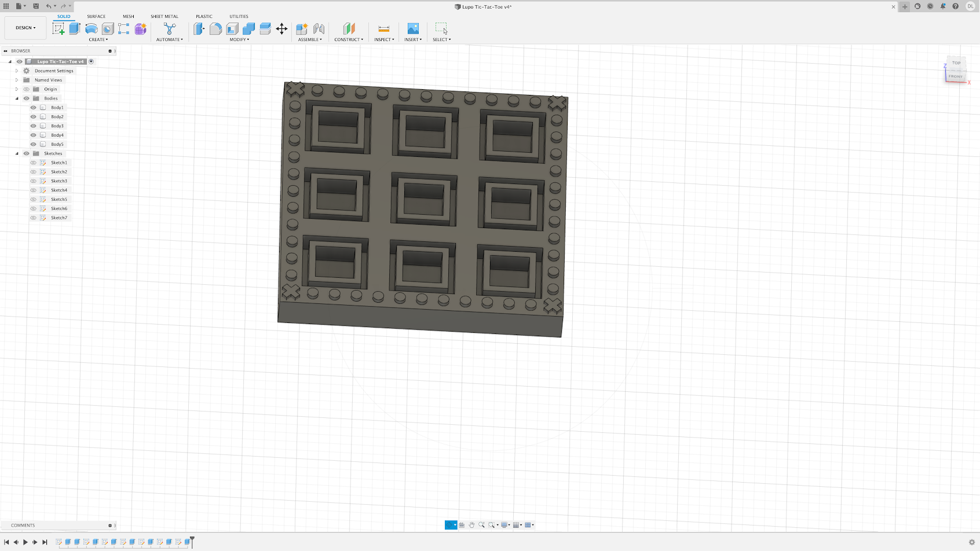980x551 pixels.
Task: Click the Save icon in the top bar
Action: pos(36,6)
